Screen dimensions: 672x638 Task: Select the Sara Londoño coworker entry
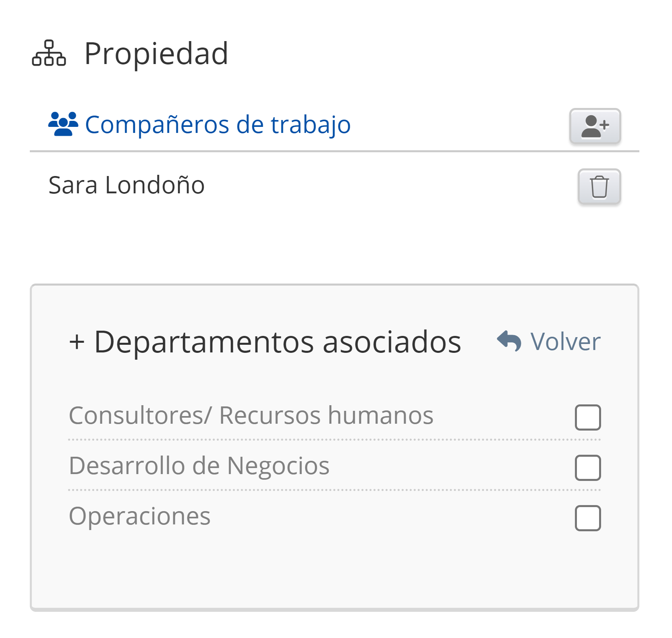[127, 185]
